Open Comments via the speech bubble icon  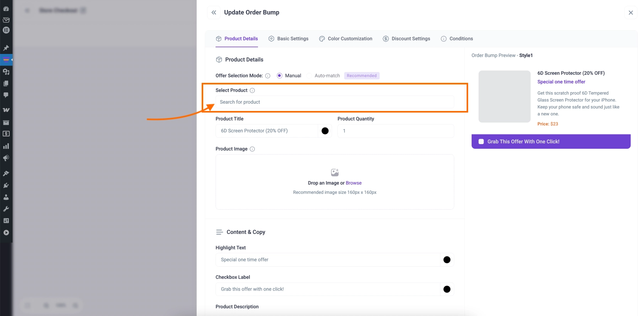coord(6,95)
